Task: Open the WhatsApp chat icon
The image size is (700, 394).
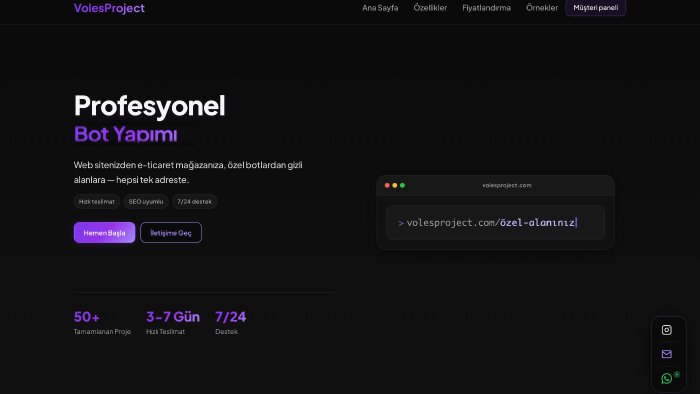Action: pyautogui.click(x=667, y=378)
